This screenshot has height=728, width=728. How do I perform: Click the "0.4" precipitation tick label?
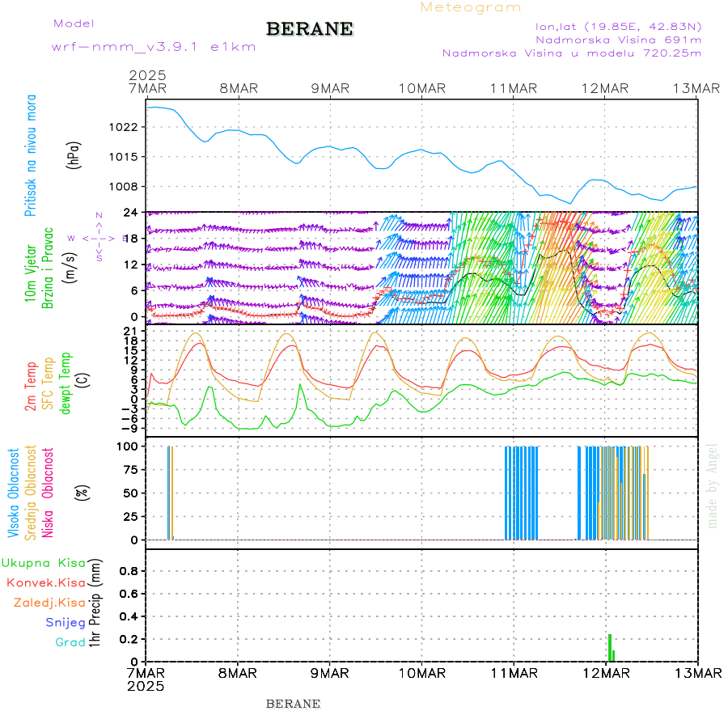tap(129, 616)
